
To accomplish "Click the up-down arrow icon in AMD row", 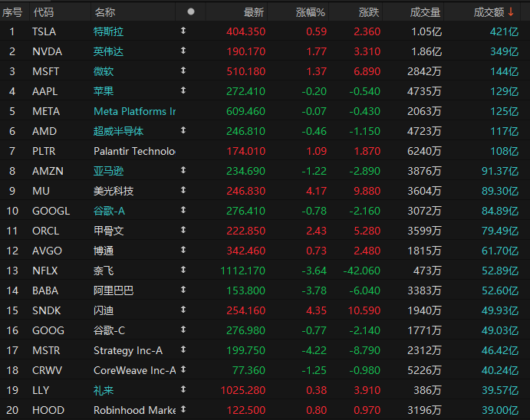I will pos(183,130).
